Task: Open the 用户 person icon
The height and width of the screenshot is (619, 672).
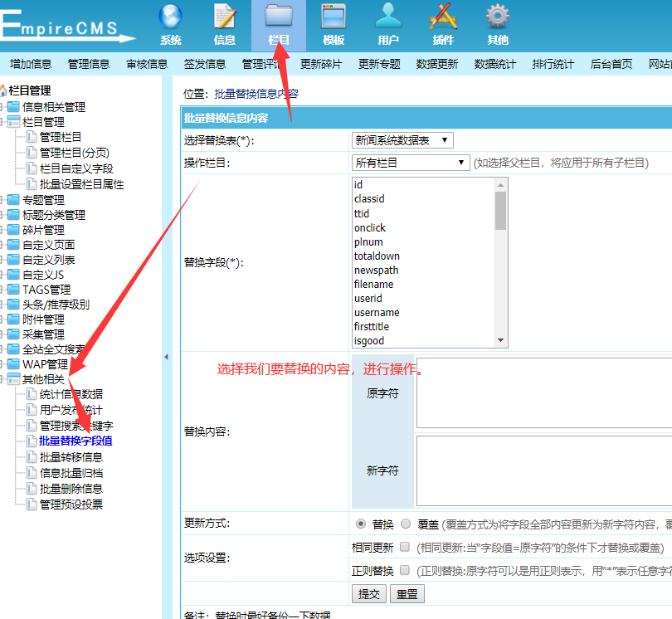Action: (387, 17)
